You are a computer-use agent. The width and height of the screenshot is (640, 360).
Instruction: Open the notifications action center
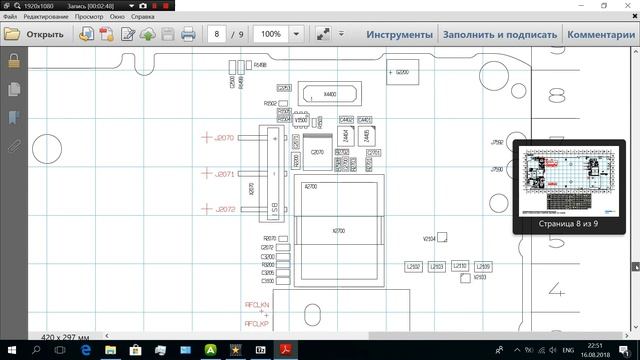[x=624, y=350]
